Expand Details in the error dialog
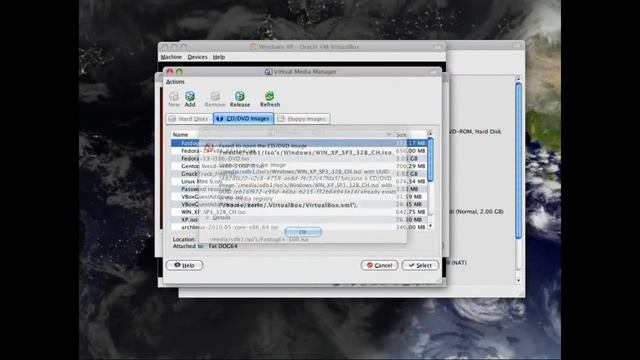Viewport: 640px width, 360px height. 219,218
